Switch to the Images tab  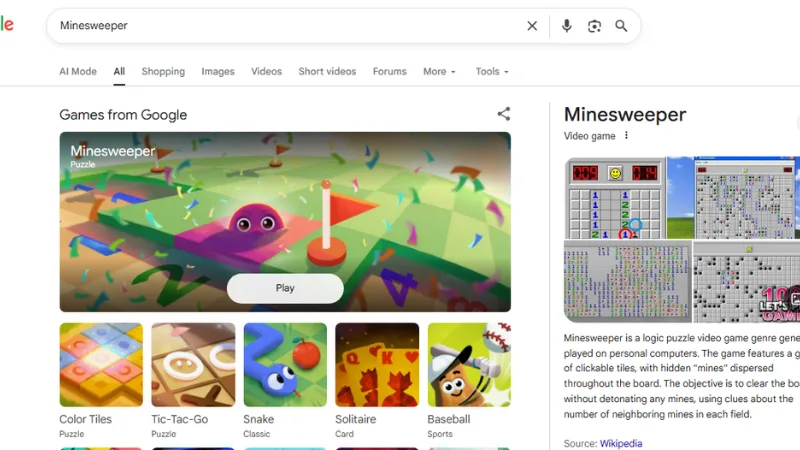[x=218, y=71]
